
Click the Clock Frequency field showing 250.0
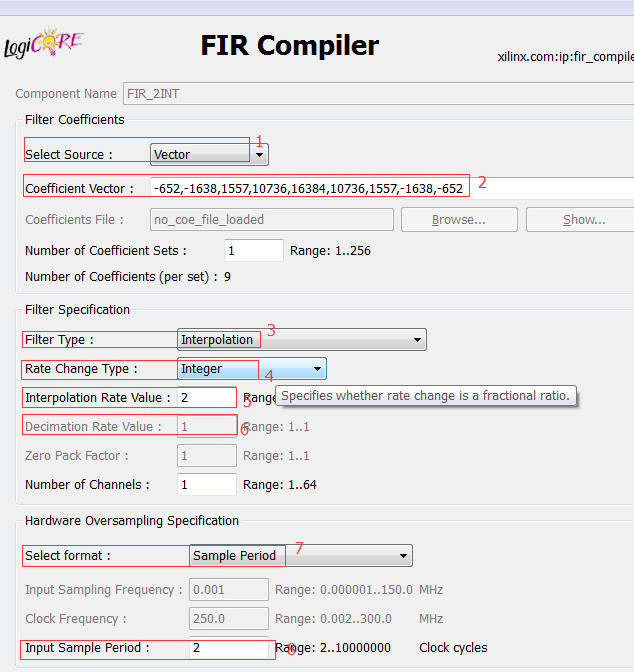(x=229, y=618)
